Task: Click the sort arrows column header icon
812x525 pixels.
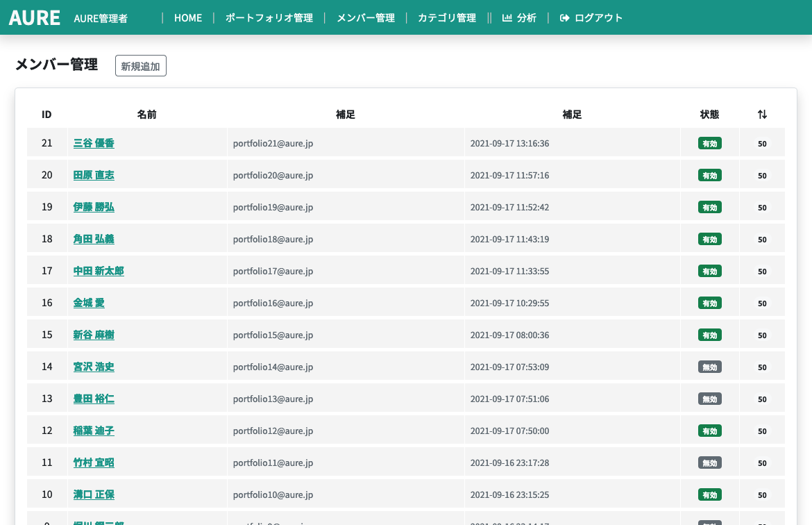Action: 762,115
